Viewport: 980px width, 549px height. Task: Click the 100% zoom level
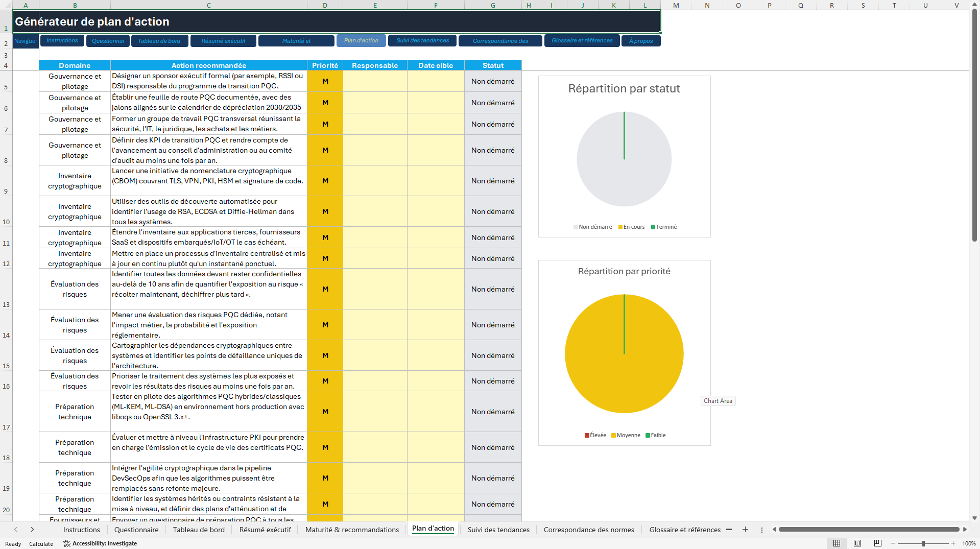point(969,543)
